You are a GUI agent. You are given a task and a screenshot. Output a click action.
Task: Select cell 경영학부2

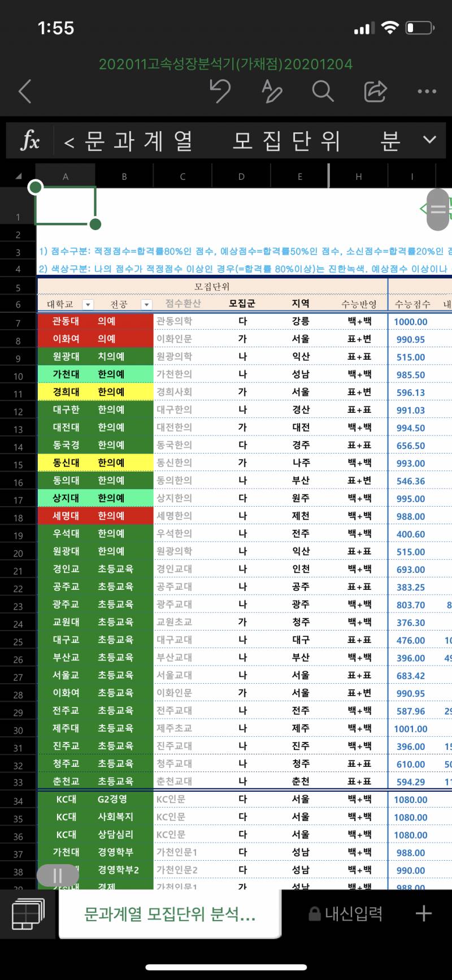pyautogui.click(x=124, y=870)
